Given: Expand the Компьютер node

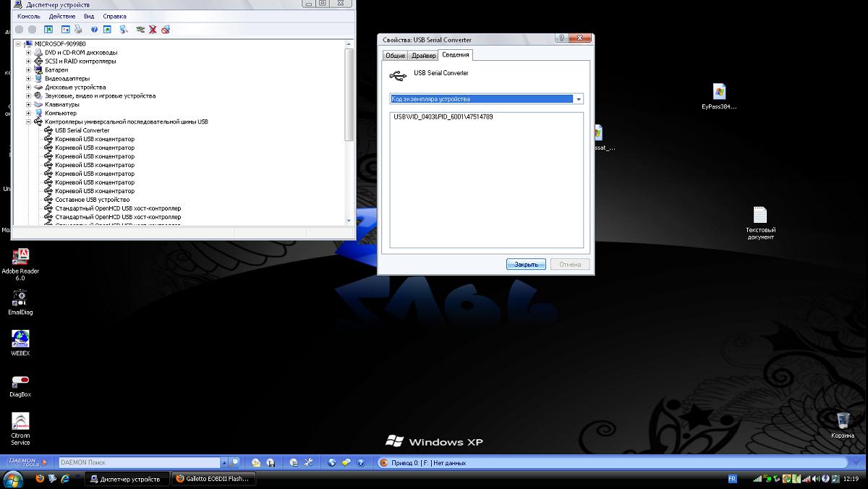Looking at the screenshot, I should click(29, 113).
